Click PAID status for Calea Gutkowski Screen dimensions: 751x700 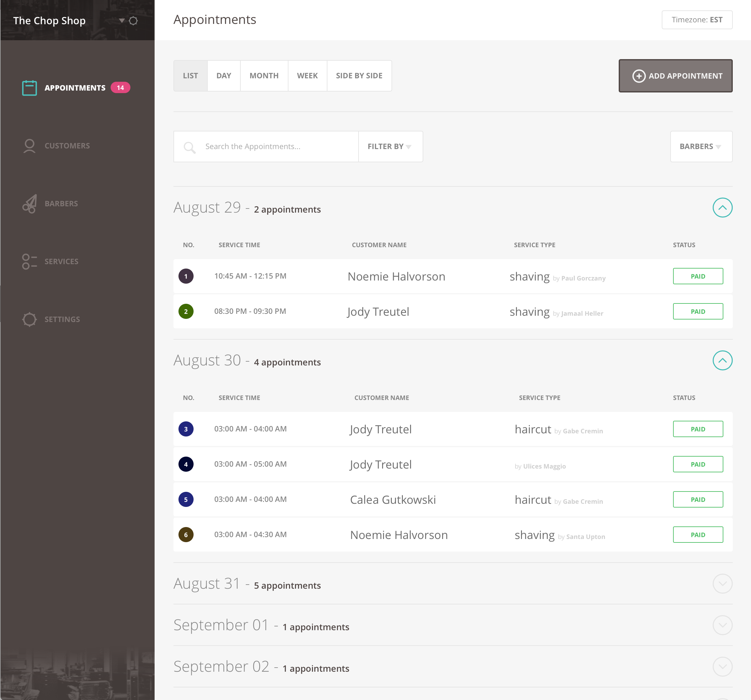(x=697, y=499)
